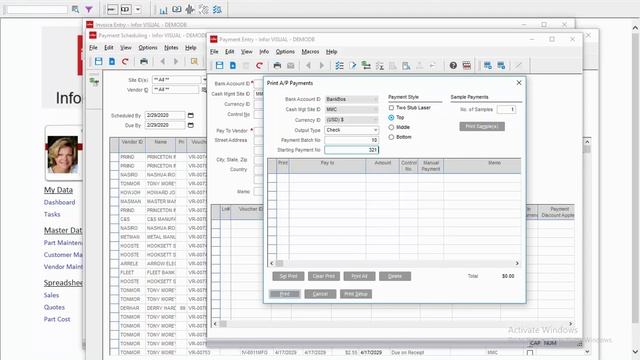This screenshot has width=640, height=360.
Task: Click Save icon in Payment Scheduling toolbar
Action: (x=98, y=61)
